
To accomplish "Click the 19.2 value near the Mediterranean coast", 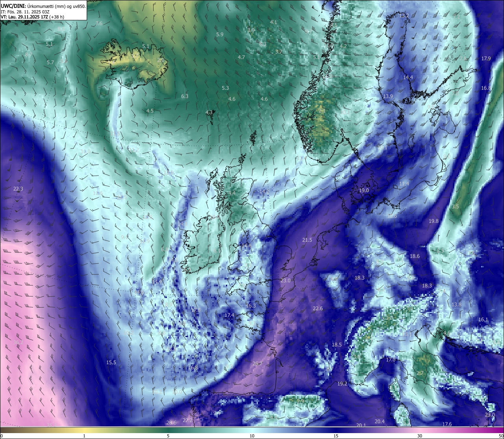I will pyautogui.click(x=342, y=384).
